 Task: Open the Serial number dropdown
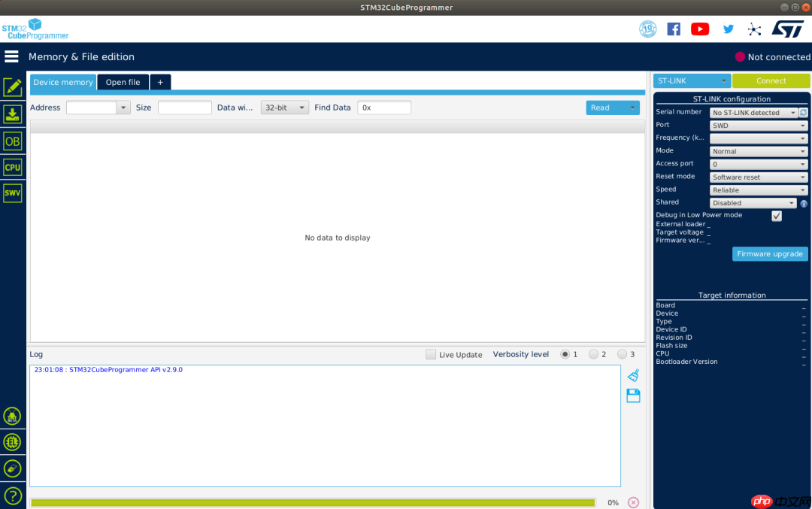(x=753, y=112)
